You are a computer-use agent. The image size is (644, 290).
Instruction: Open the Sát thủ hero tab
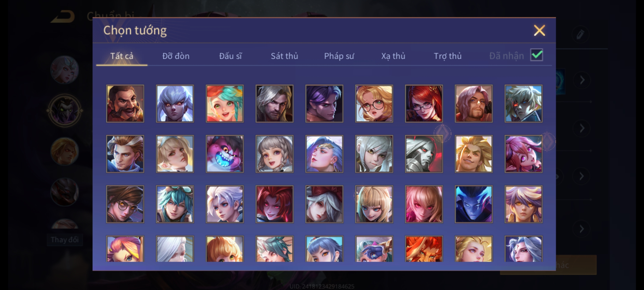point(284,56)
